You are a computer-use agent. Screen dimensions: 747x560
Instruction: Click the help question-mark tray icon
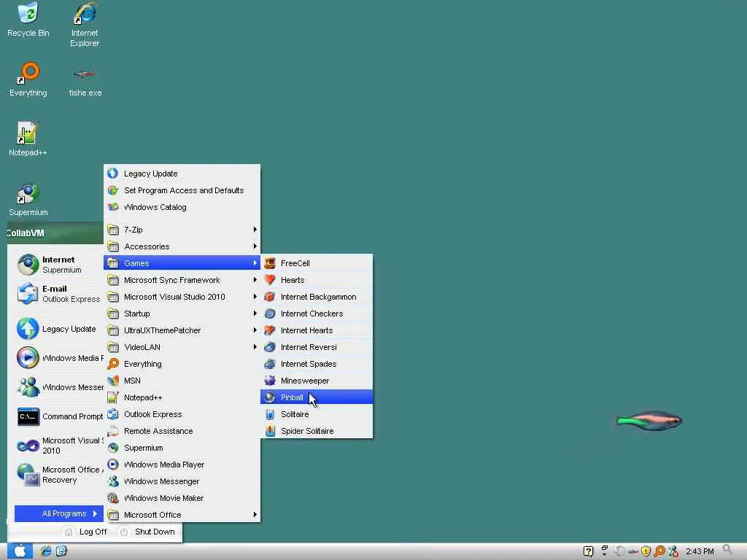(x=589, y=551)
